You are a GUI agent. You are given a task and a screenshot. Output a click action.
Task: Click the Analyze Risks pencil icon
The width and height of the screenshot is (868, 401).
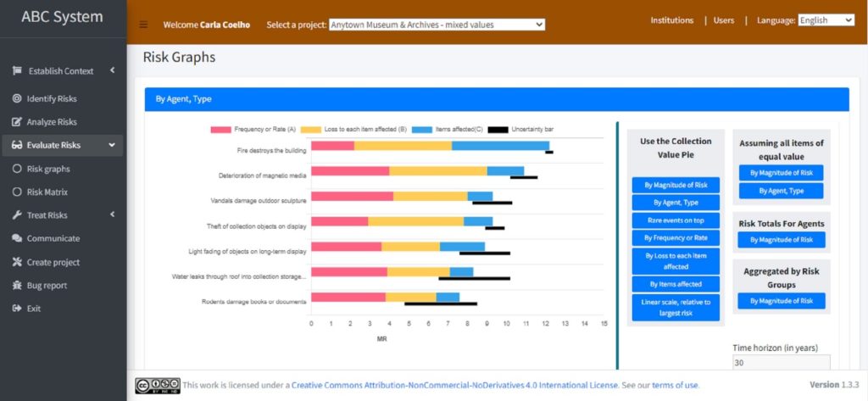coord(17,122)
